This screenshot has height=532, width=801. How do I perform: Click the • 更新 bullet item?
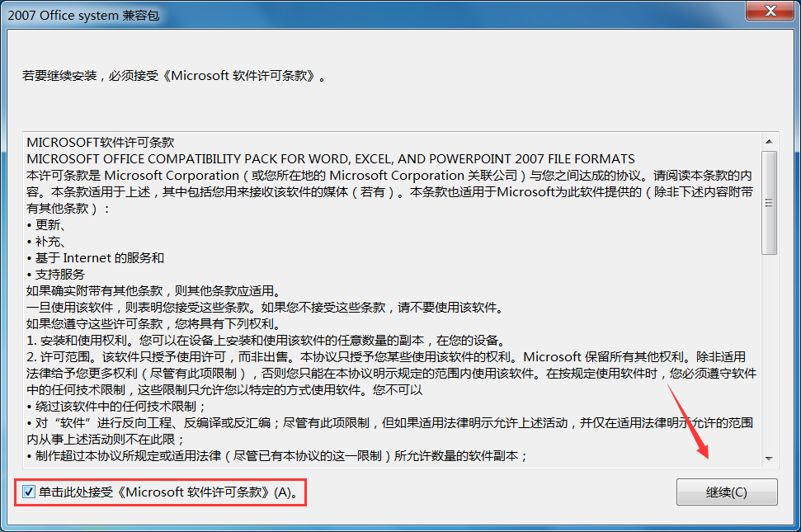45,225
